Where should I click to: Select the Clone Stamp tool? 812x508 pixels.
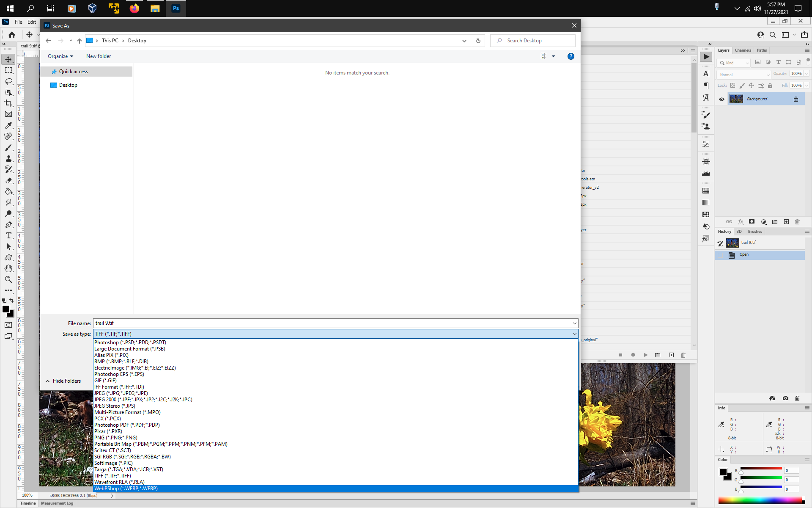coord(8,158)
